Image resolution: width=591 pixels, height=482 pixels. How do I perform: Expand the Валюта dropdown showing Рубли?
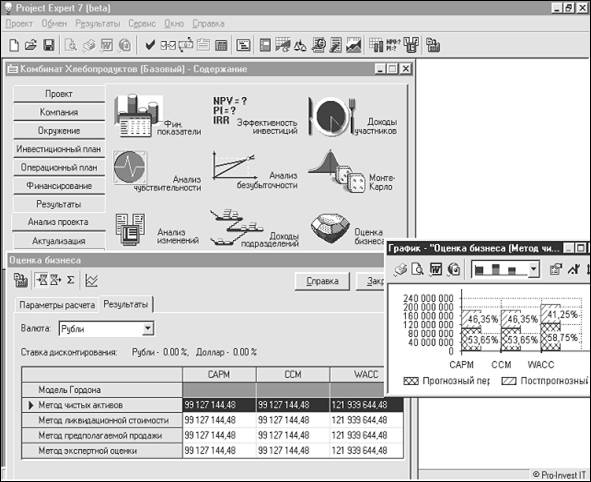tap(148, 329)
